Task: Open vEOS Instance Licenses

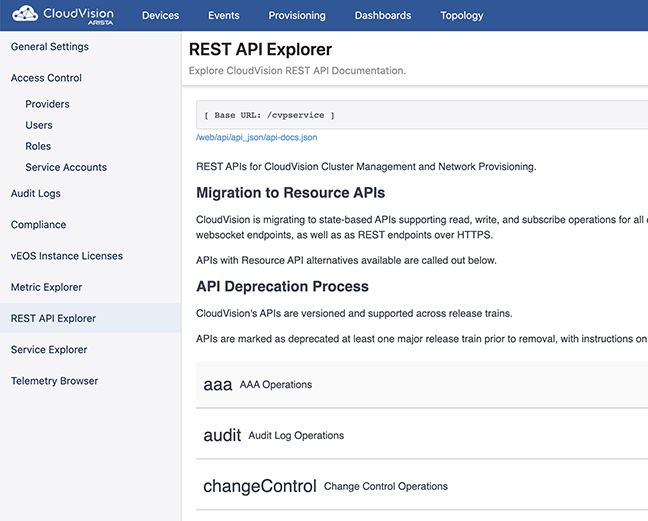Action: click(x=67, y=256)
